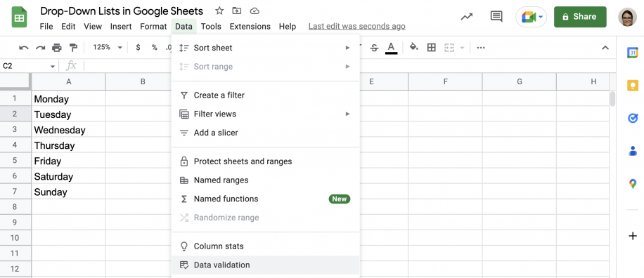Open the 125% zoom dropdown

point(108,47)
